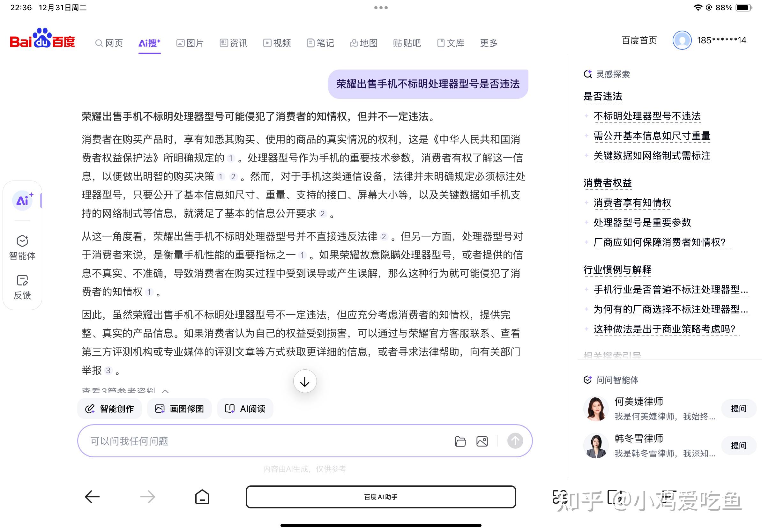Open the 智能创作 tool
The height and width of the screenshot is (532, 762).
click(109, 409)
